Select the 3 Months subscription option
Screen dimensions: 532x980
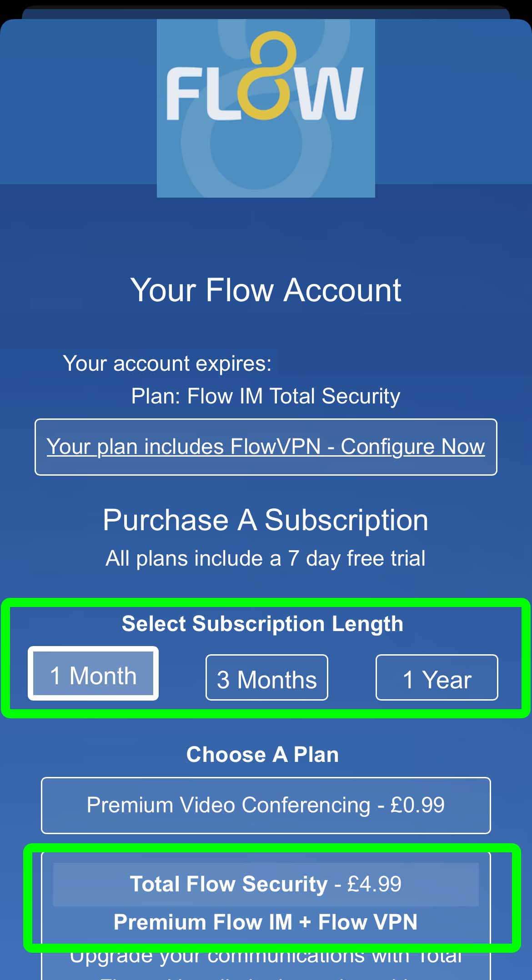[266, 678]
